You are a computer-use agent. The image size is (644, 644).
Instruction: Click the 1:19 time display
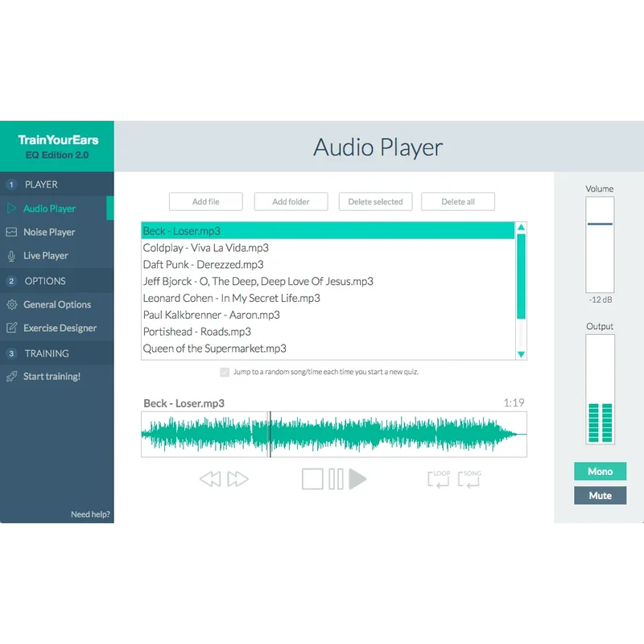click(514, 402)
